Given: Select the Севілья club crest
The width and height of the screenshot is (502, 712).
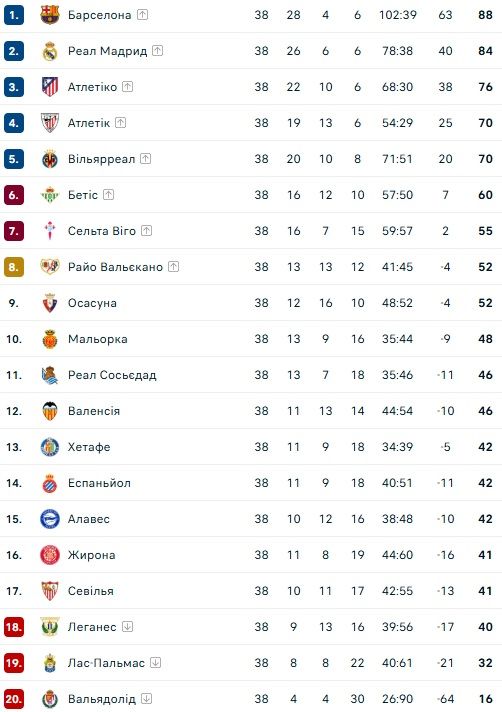Looking at the screenshot, I should pyautogui.click(x=50, y=591).
